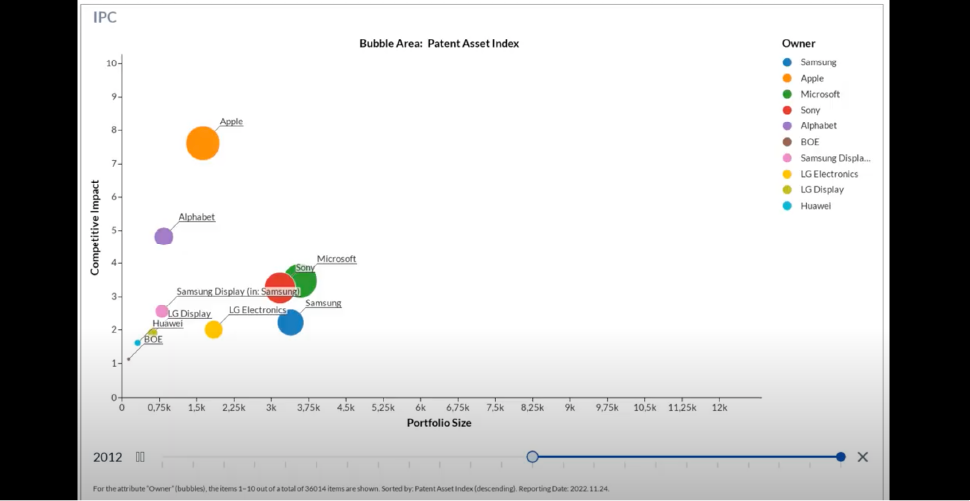Pause the timeline animation
The image size is (970, 501).
click(x=141, y=457)
